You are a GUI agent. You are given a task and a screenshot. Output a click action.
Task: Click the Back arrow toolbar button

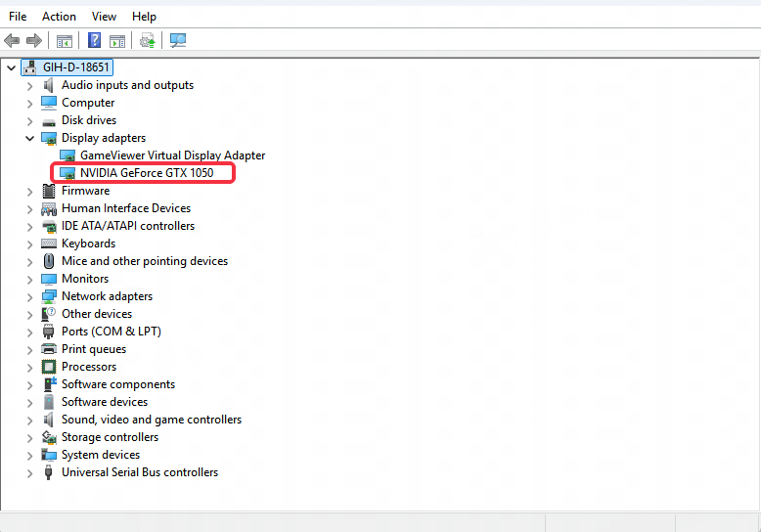(x=12, y=40)
